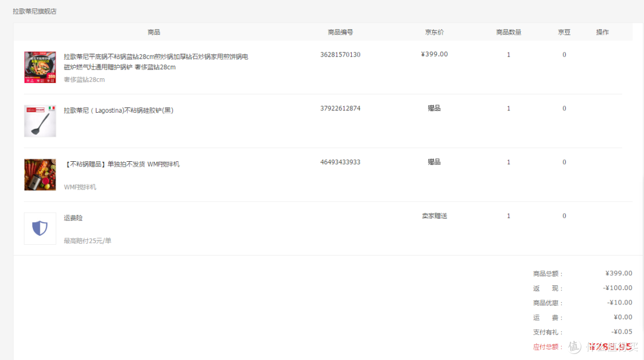This screenshot has width=644, height=360.
Task: Click the 返现 amount -¥100.00
Action: coord(618,288)
